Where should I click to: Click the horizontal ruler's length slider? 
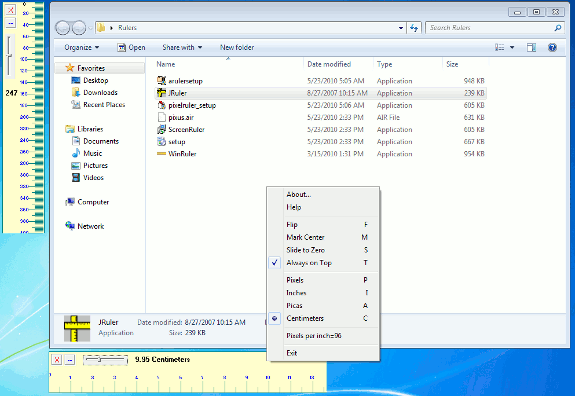(x=106, y=360)
